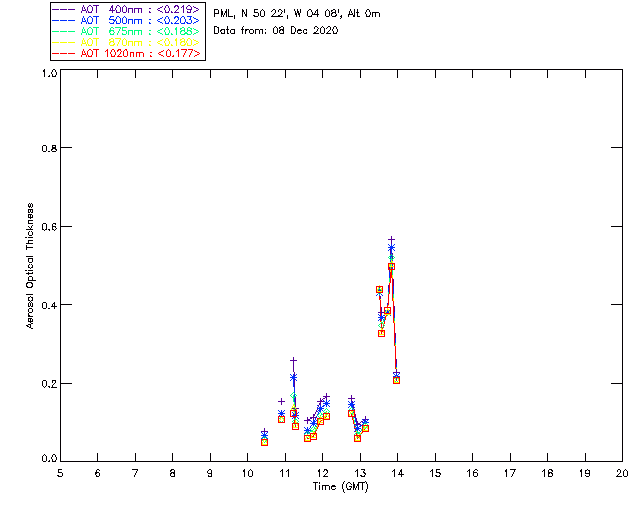
Task: Click the PML station location text
Action: coord(297,13)
